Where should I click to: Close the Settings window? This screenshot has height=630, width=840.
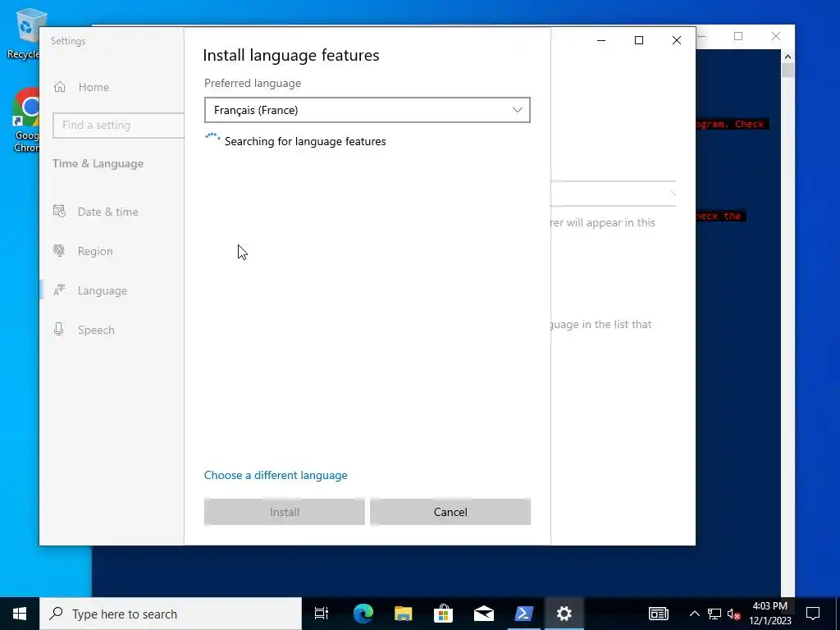click(x=677, y=40)
